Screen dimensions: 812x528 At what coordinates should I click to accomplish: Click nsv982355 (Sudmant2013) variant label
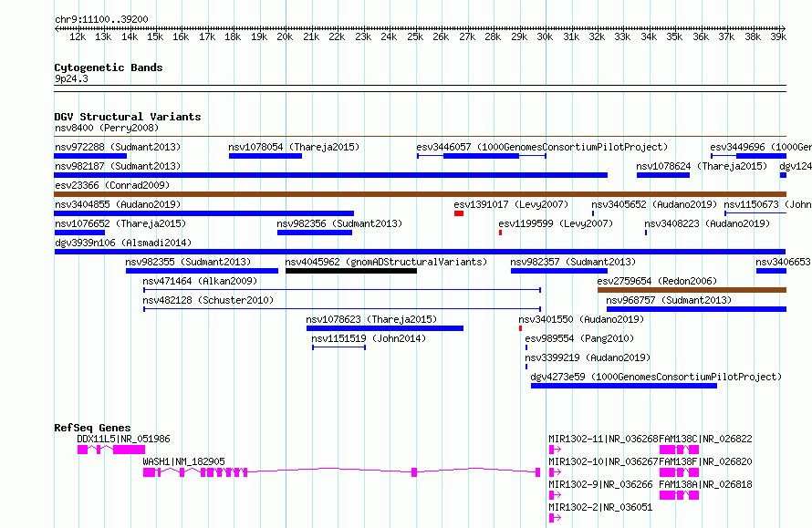188,262
